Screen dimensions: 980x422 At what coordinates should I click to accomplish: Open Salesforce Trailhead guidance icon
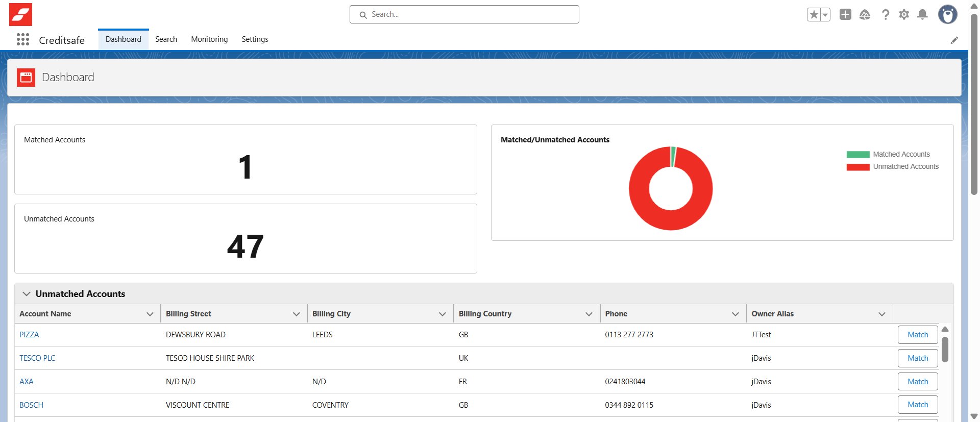pos(865,14)
